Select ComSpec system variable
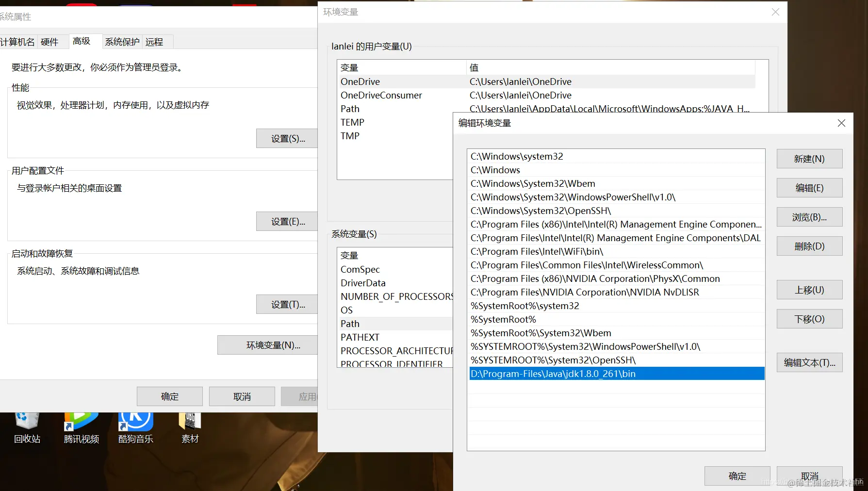This screenshot has width=868, height=491. tap(395, 269)
